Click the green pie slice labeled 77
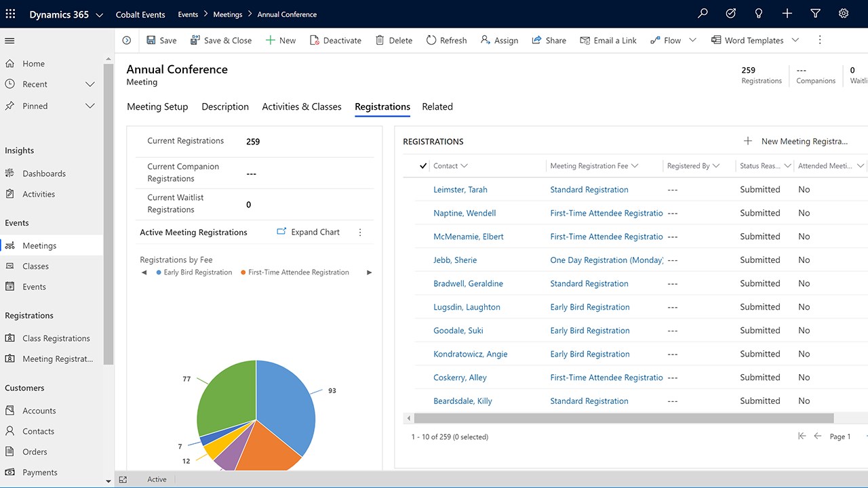The width and height of the screenshot is (868, 488). (227, 396)
